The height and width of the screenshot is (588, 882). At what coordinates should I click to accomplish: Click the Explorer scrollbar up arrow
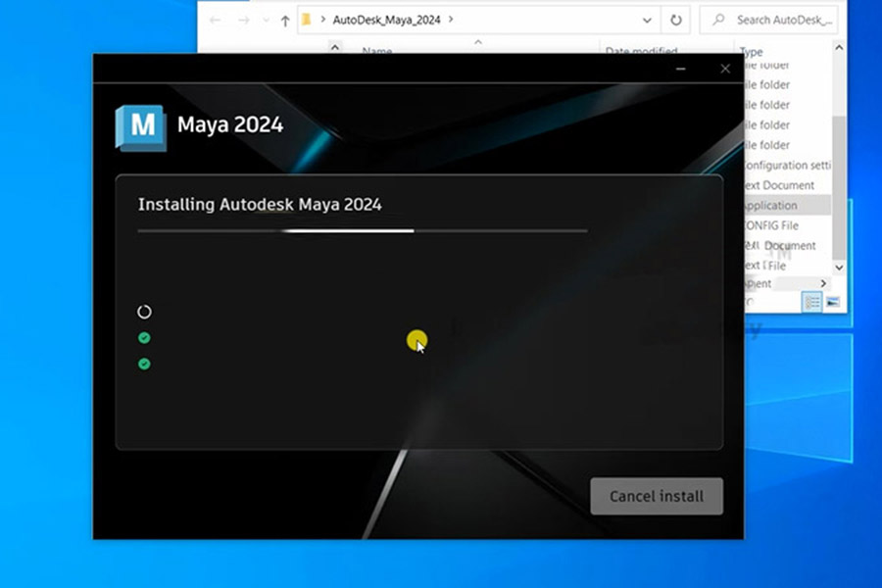point(839,48)
